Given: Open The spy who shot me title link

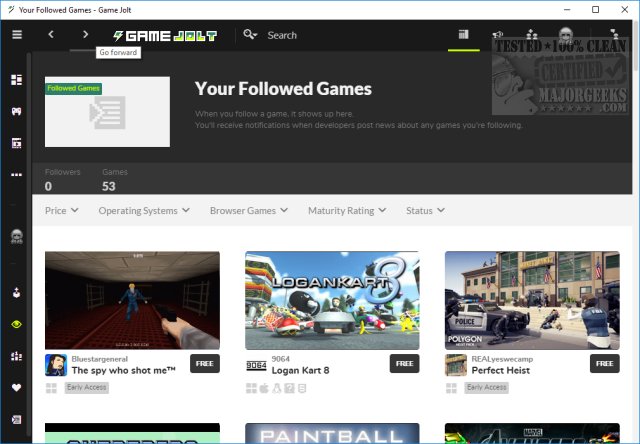Looking at the screenshot, I should (124, 371).
